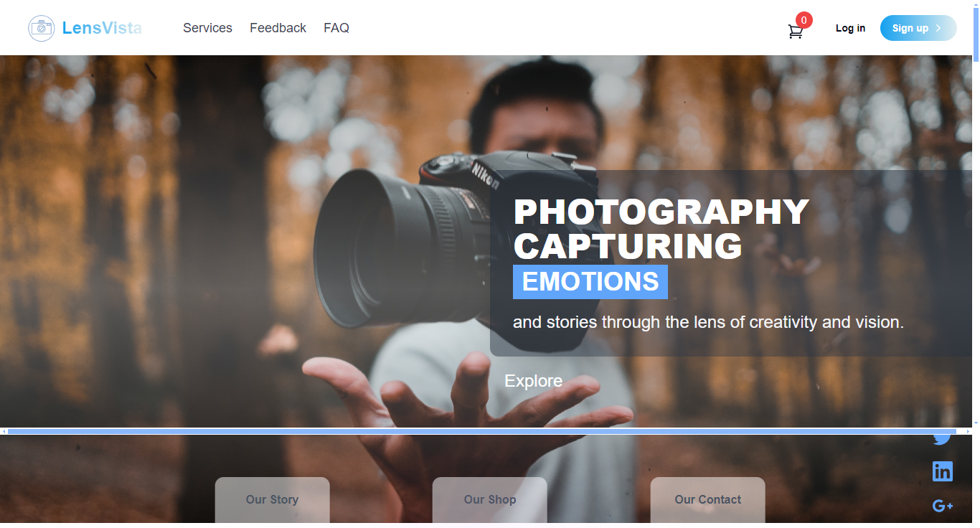Click the vertical scrollbar down arrow
The width and height of the screenshot is (980, 528).
point(976,423)
